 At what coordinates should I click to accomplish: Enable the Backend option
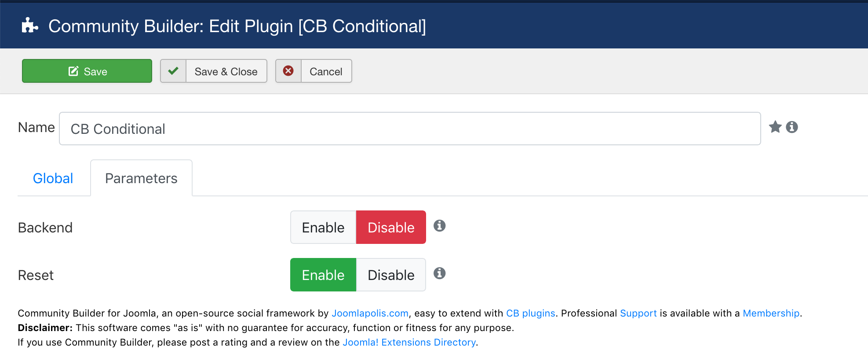323,227
